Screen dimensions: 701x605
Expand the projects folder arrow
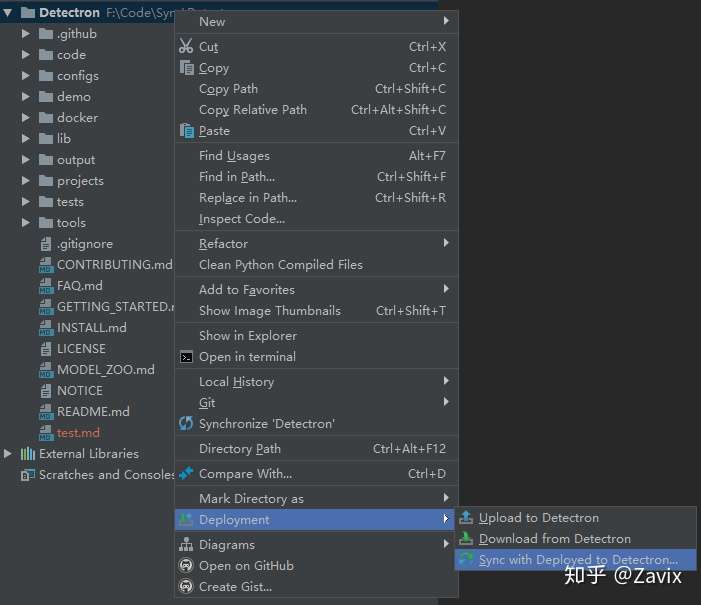pyautogui.click(x=26, y=181)
